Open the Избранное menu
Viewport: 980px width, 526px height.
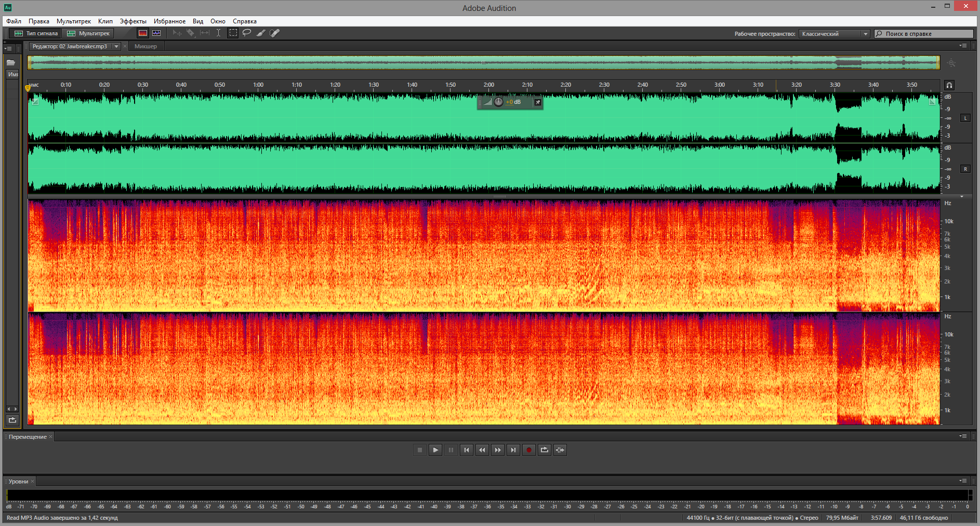tap(169, 21)
